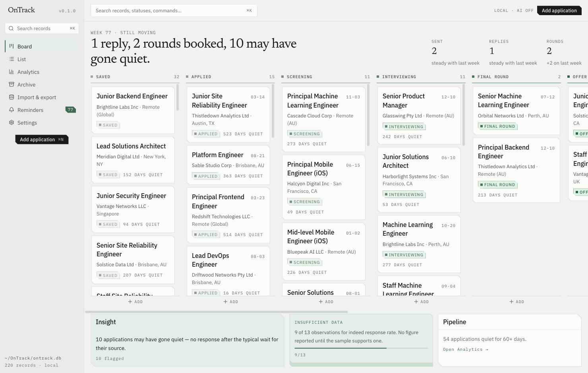Image resolution: width=588 pixels, height=373 pixels.
Task: Click the 77 reminders badge
Action: [x=70, y=110]
